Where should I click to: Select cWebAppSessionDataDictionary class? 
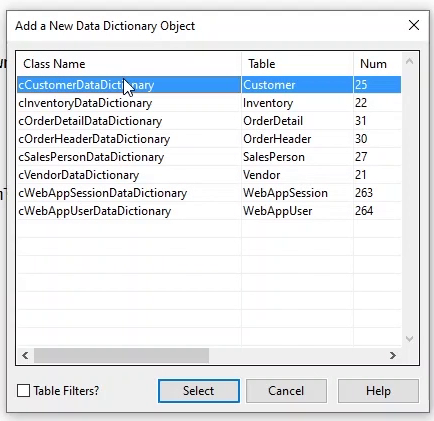pyautogui.click(x=209, y=193)
